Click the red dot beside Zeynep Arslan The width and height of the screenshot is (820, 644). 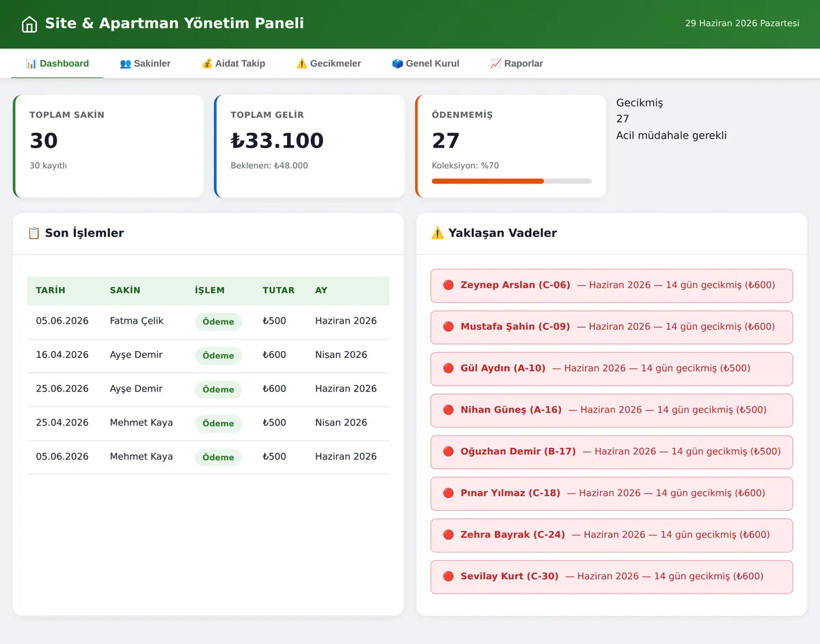[448, 285]
